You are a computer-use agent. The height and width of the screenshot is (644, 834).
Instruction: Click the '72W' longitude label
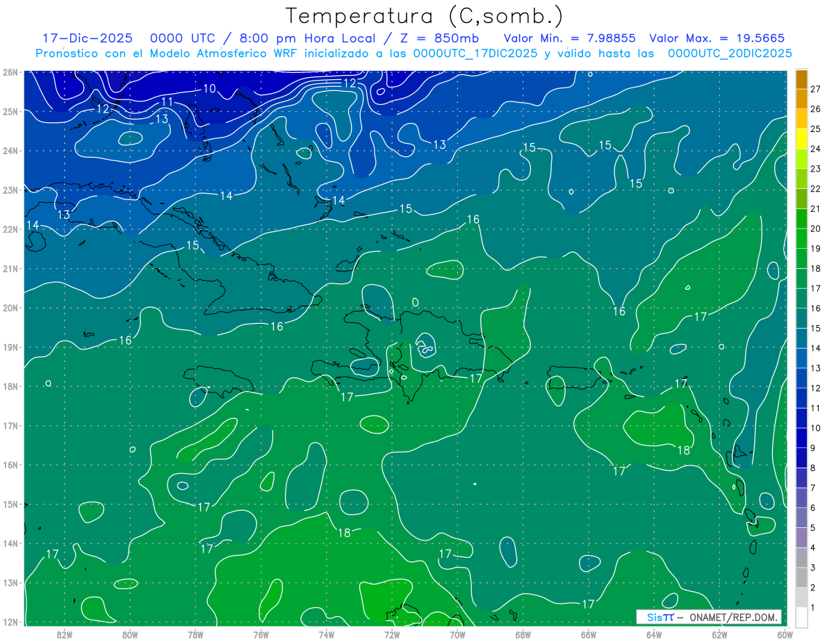click(x=392, y=634)
